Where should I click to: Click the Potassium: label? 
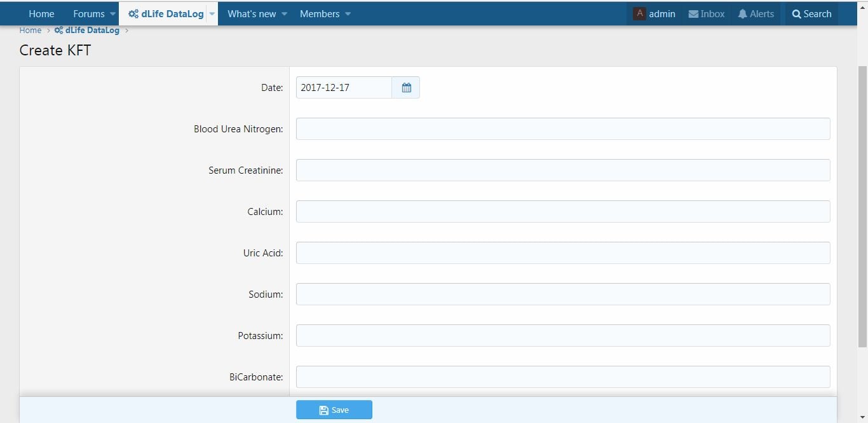pos(261,336)
